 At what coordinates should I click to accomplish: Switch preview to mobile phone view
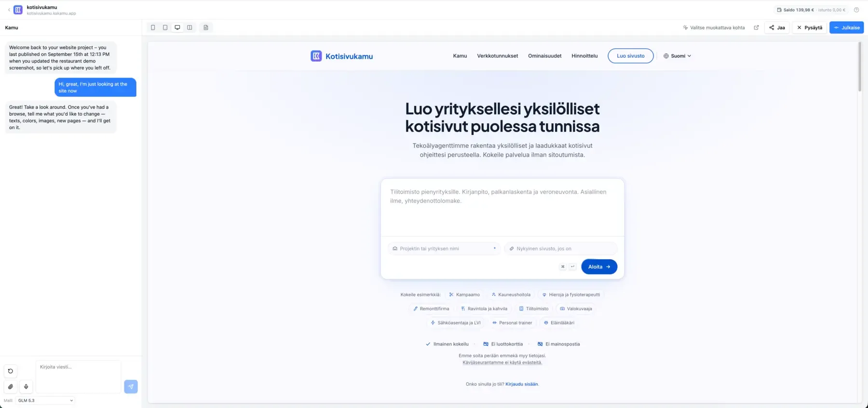153,27
